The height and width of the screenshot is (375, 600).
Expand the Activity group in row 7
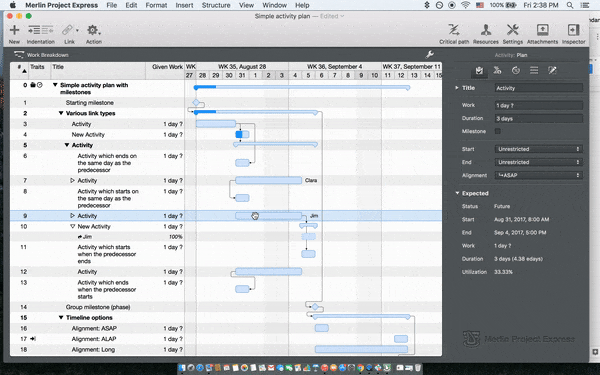point(72,180)
